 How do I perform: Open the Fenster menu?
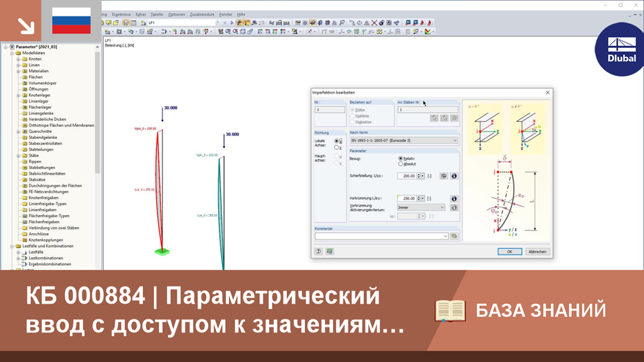click(x=226, y=14)
